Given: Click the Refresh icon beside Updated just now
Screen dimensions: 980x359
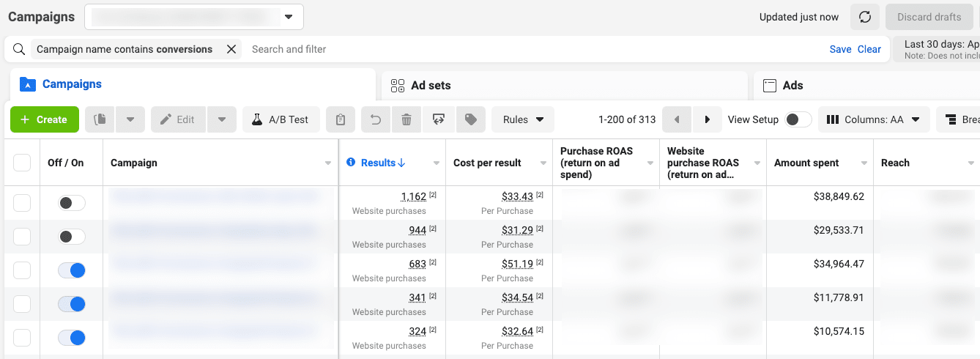Looking at the screenshot, I should click(x=865, y=17).
